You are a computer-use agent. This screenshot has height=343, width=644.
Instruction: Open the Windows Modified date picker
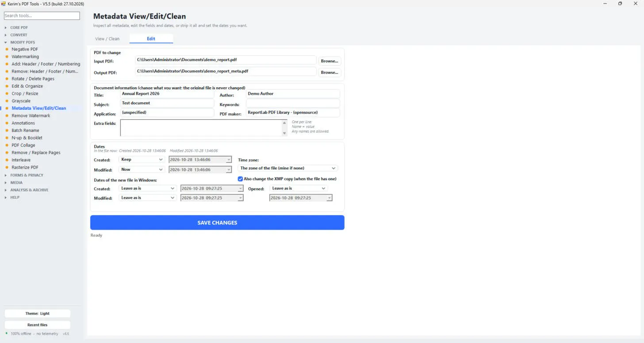pyautogui.click(x=241, y=198)
